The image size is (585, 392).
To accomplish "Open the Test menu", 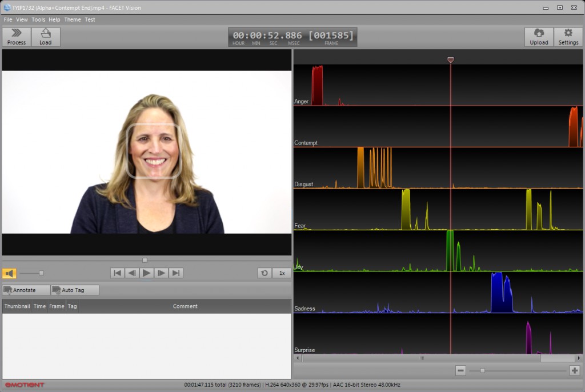I will tap(90, 19).
